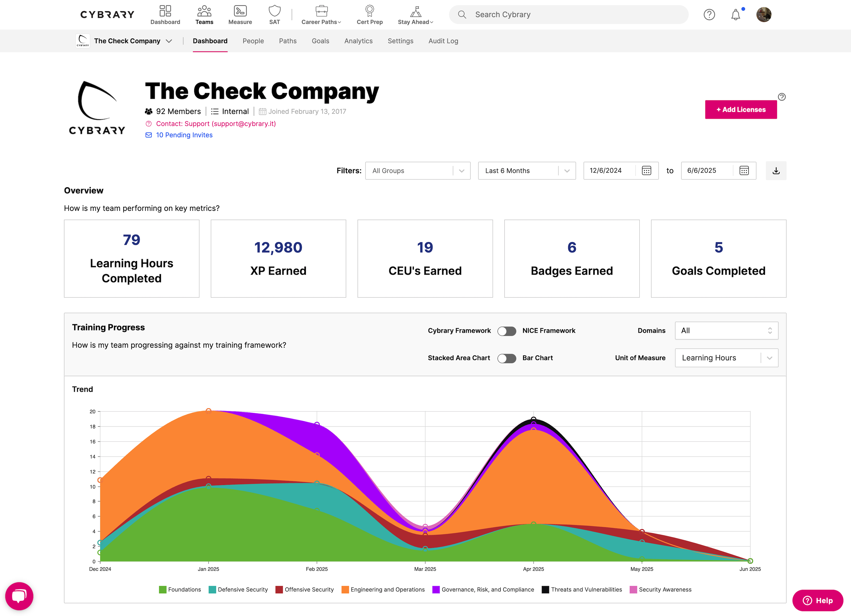
Task: Click the Cybrary company logo image
Action: tap(97, 108)
